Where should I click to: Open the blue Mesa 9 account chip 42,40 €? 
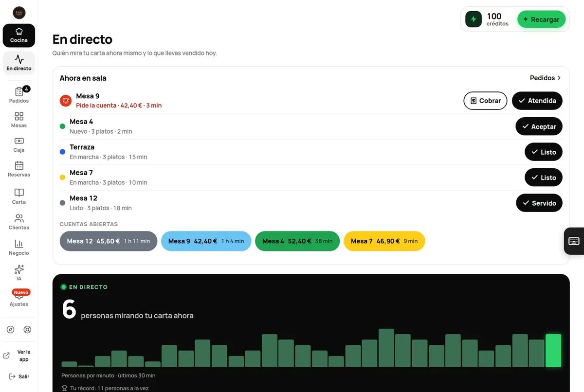(206, 241)
